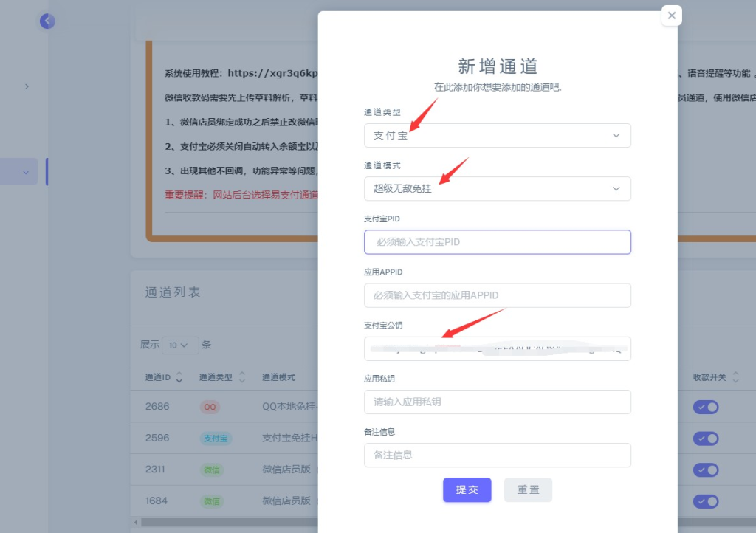This screenshot has width=756, height=533.
Task: Click channel ID 1684 cell
Action: click(x=157, y=501)
